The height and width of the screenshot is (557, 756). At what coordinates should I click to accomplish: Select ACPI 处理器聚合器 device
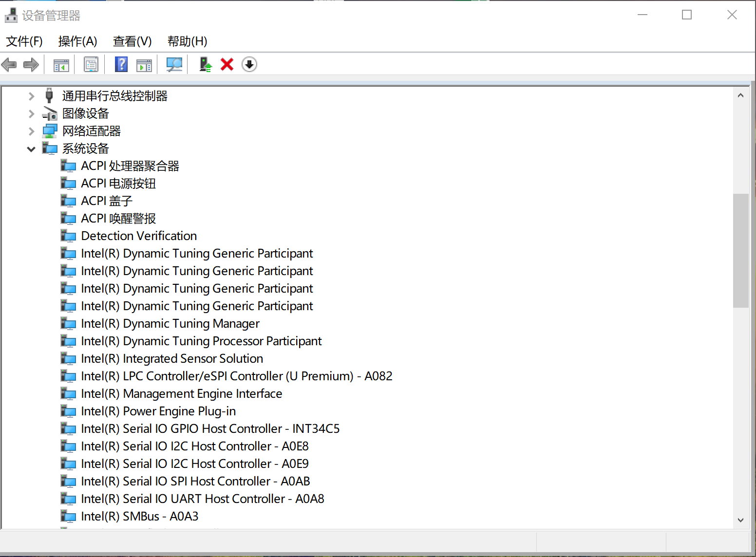pos(130,166)
